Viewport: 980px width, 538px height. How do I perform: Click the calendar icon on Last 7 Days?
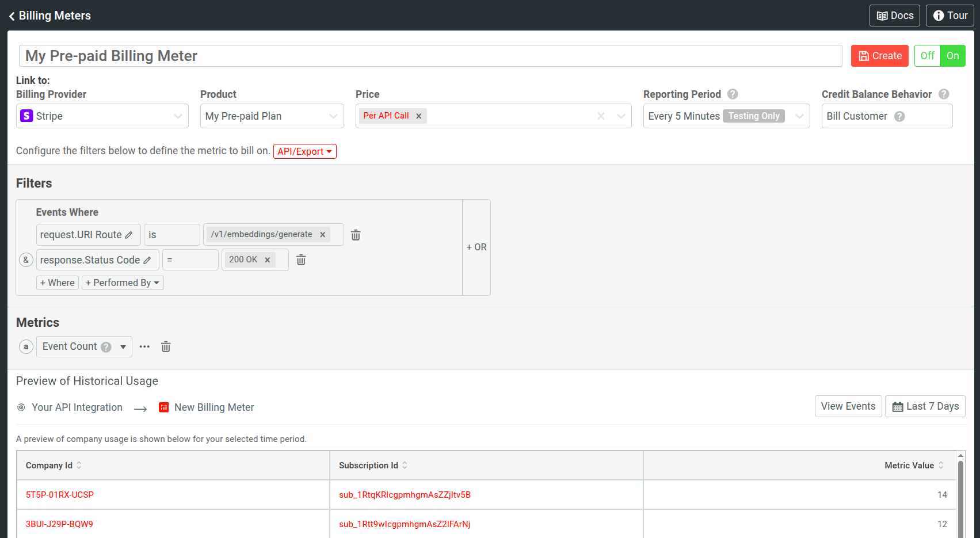coord(898,406)
